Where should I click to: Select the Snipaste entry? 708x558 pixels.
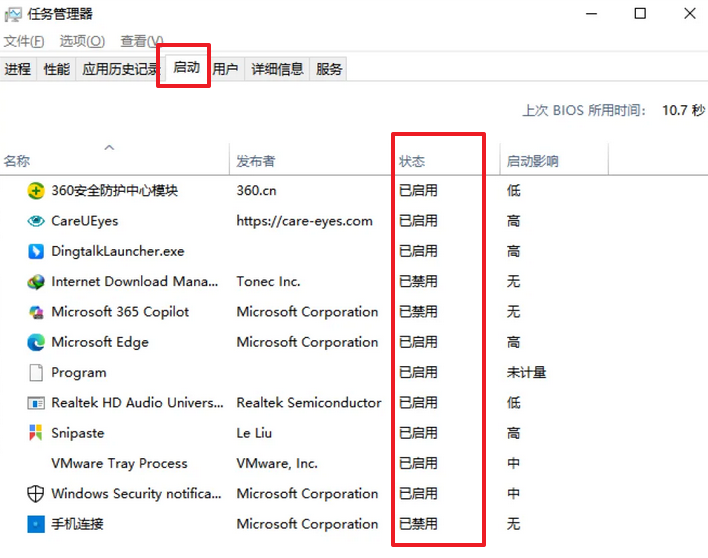click(x=78, y=433)
